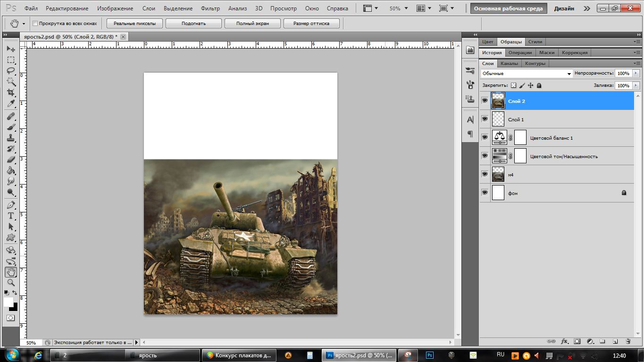The width and height of the screenshot is (644, 362).
Task: Create new adjustment layer from half-filled circle icon
Action: (590, 341)
